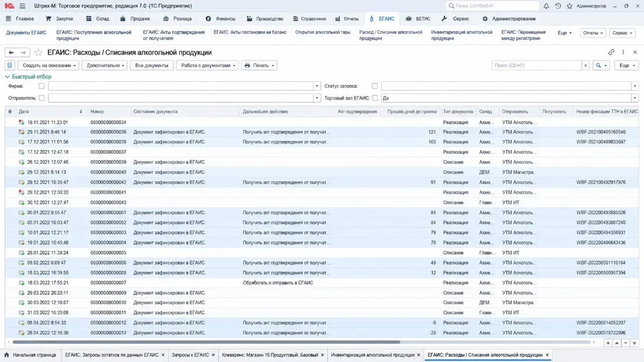Open magnifier search options button
The image size is (644, 362).
(601, 65)
